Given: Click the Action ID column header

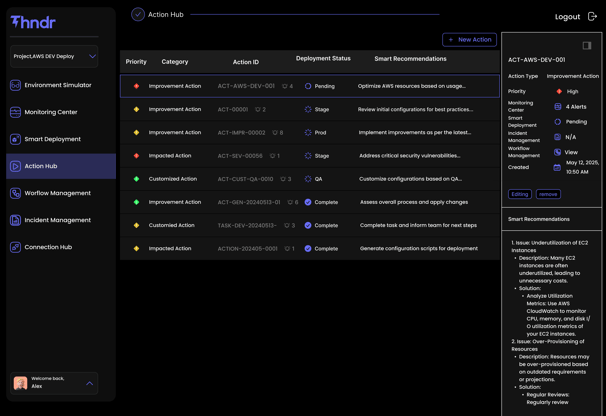Looking at the screenshot, I should pyautogui.click(x=246, y=62).
